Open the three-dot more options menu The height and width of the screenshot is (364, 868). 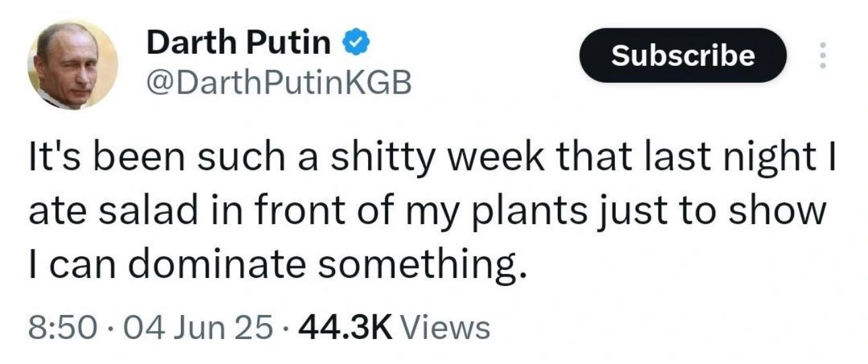pos(821,55)
